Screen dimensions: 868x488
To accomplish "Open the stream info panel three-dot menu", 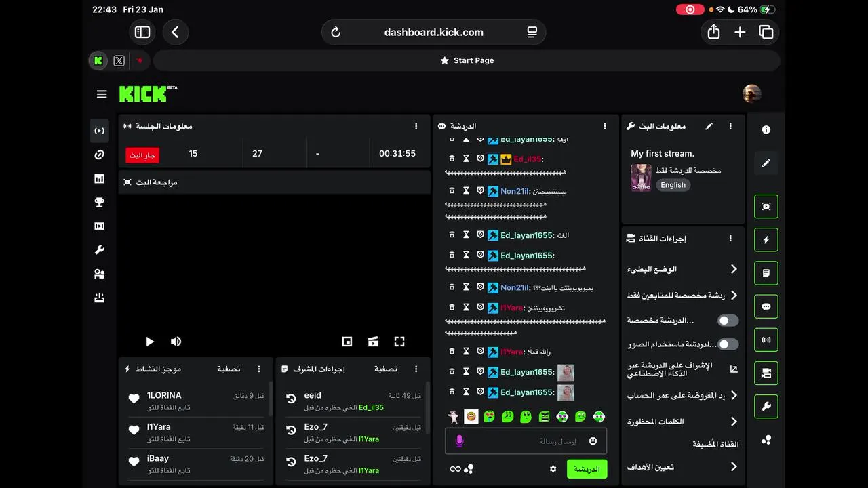I will point(730,126).
